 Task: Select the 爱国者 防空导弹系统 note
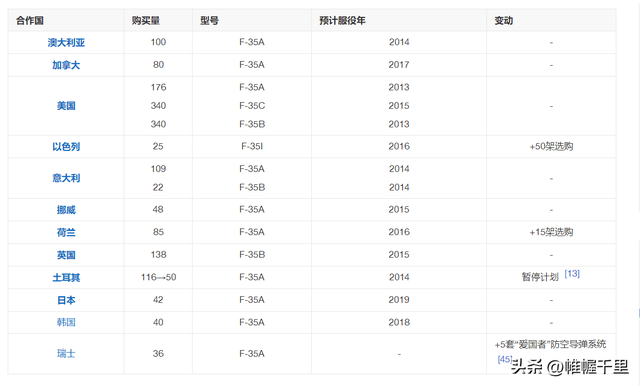pyautogui.click(x=550, y=344)
